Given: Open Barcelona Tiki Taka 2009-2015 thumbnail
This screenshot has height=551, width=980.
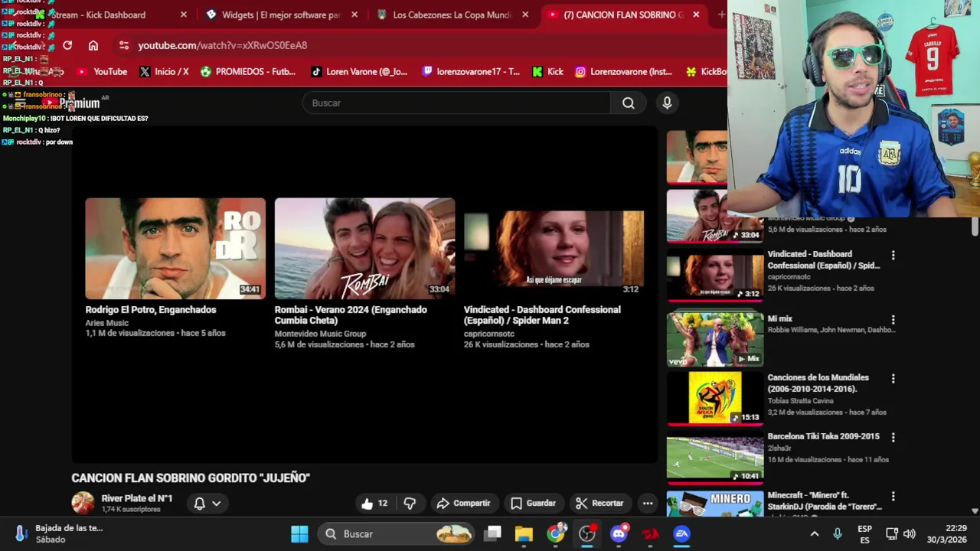Looking at the screenshot, I should [x=714, y=456].
